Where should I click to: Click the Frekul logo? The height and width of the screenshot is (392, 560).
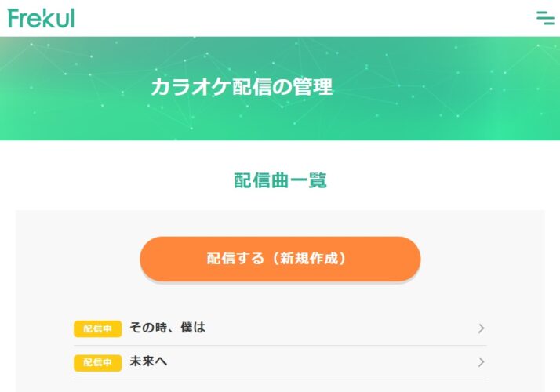pos(41,18)
